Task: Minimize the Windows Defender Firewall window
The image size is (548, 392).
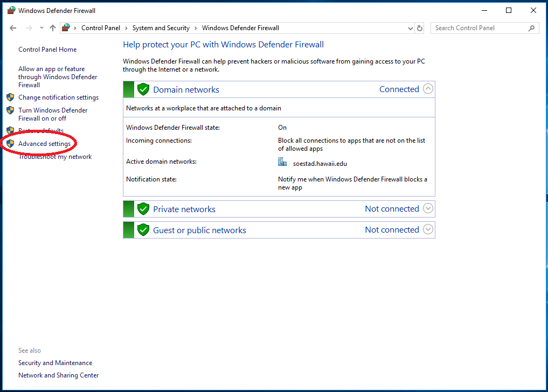Action: tap(484, 10)
